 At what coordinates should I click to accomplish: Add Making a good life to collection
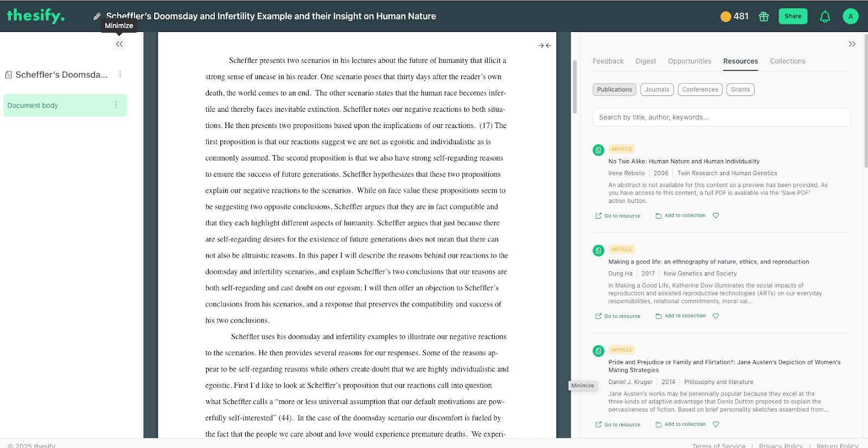tap(681, 316)
